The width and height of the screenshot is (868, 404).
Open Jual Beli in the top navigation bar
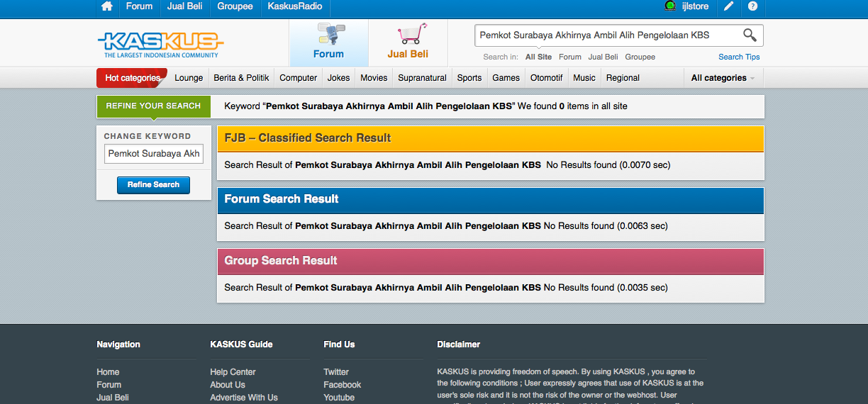pos(185,6)
